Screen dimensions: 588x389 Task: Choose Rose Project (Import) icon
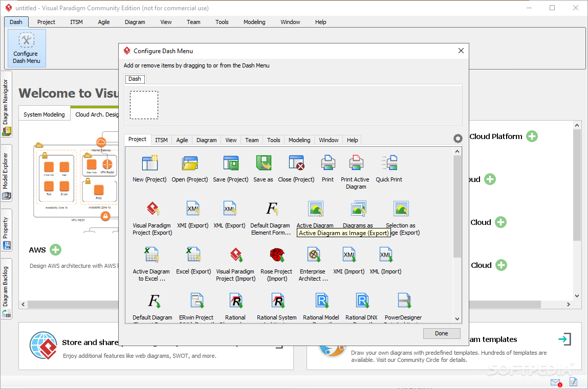click(277, 255)
